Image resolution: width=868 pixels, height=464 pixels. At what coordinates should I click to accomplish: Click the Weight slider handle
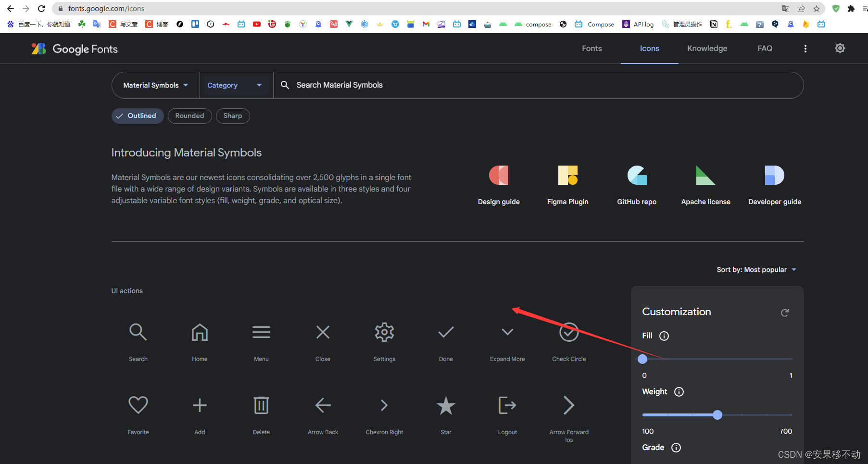point(717,415)
